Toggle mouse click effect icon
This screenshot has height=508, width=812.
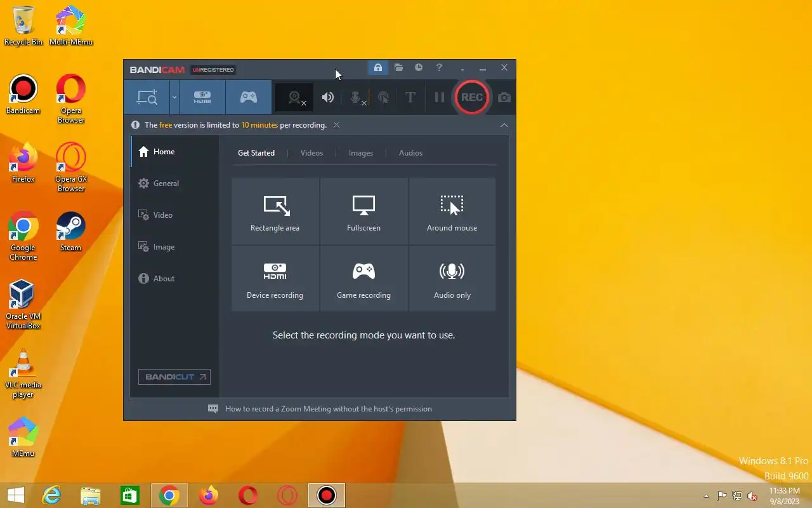pos(383,97)
